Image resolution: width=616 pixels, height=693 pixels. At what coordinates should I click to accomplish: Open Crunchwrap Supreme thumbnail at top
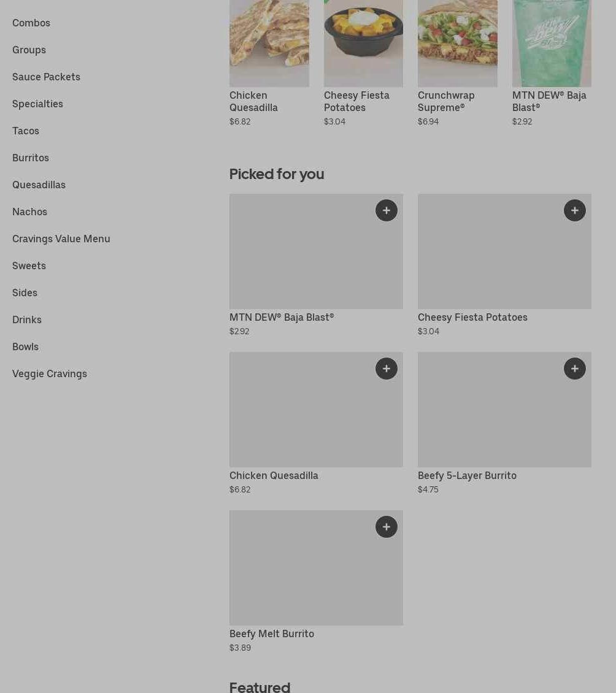457,43
